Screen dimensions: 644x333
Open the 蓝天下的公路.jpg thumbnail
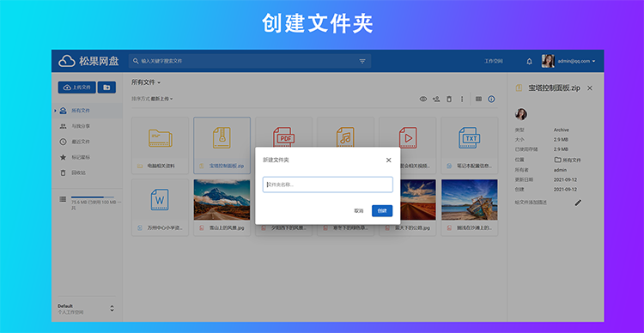tap(418, 200)
